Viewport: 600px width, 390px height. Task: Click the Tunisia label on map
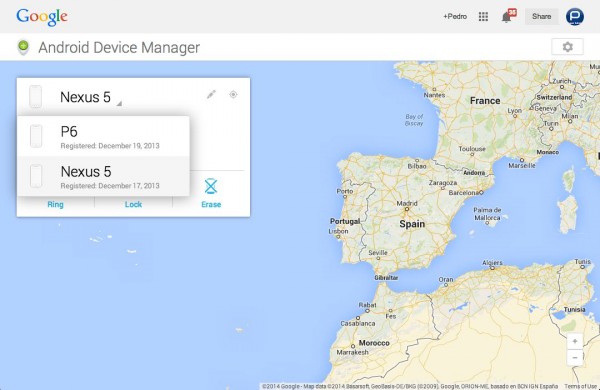[x=574, y=309]
